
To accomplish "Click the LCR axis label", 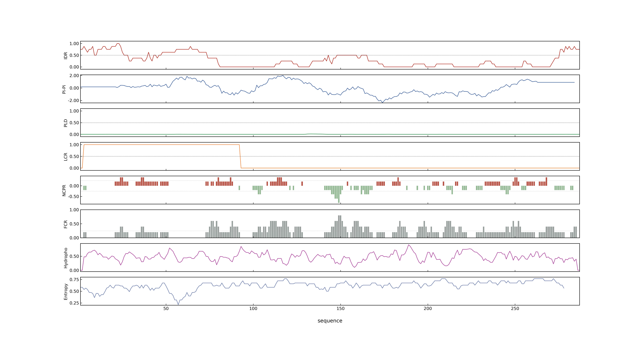I will pyautogui.click(x=66, y=157).
